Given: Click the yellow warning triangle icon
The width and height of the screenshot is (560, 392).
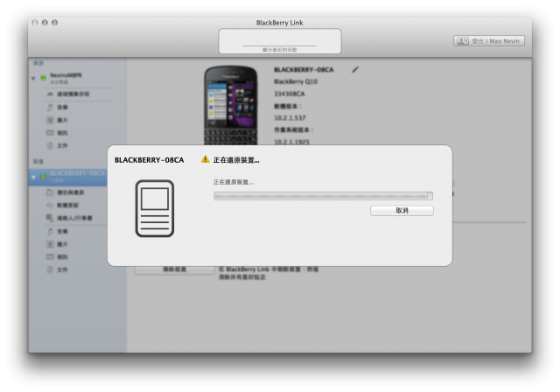Looking at the screenshot, I should click(x=205, y=159).
